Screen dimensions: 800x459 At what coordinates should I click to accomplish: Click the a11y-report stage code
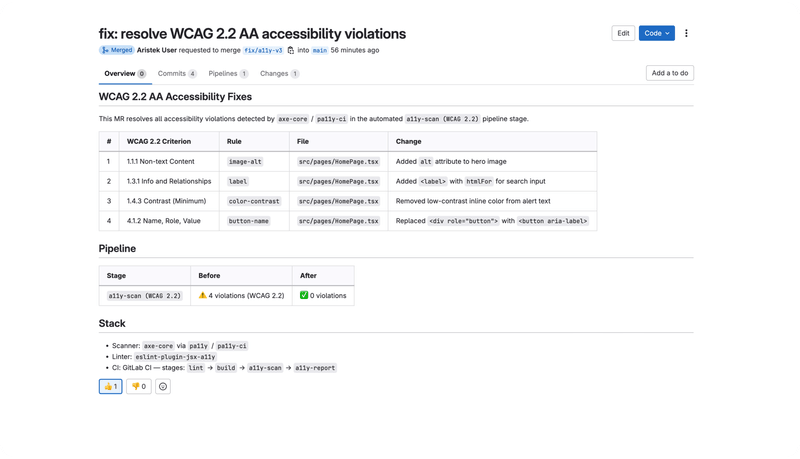(315, 368)
